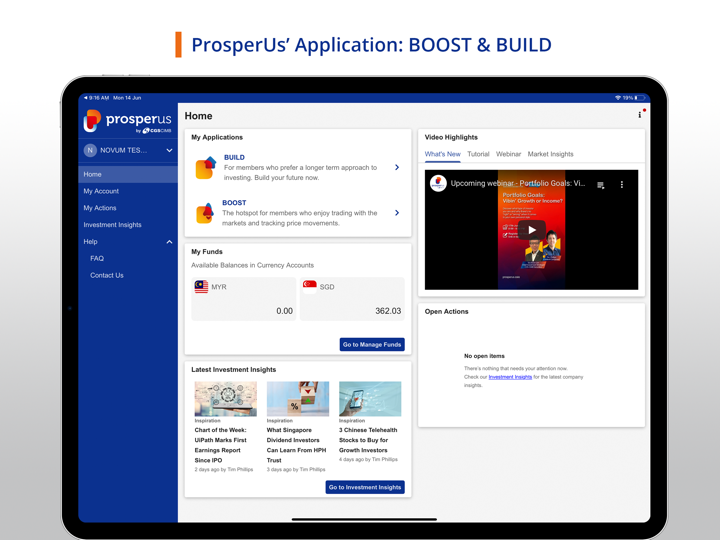720x540 pixels.
Task: Open the UiPath Chart of the Week thumbnail
Action: coord(225,399)
